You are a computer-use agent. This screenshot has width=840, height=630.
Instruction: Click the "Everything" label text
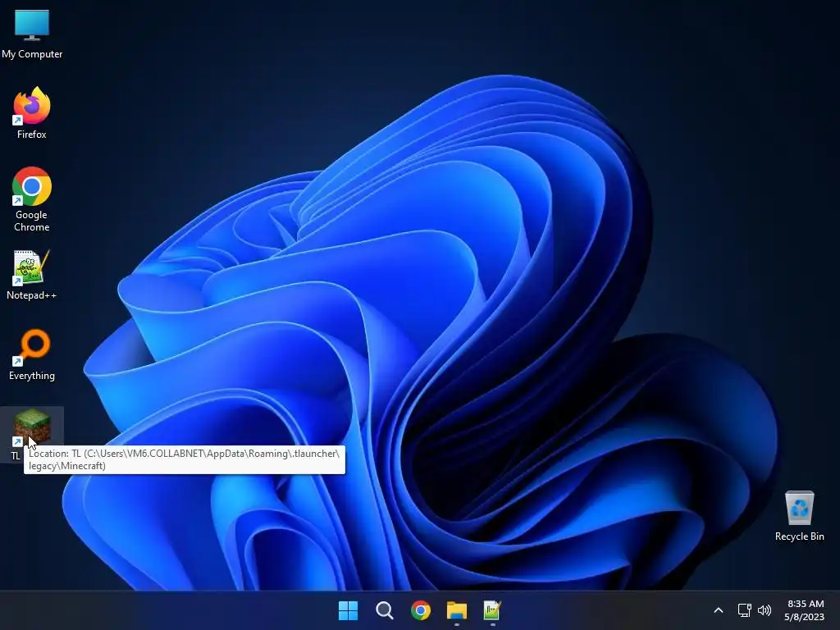pos(32,376)
